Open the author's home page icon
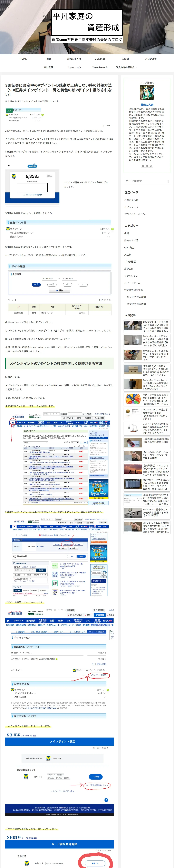 [143, 166]
